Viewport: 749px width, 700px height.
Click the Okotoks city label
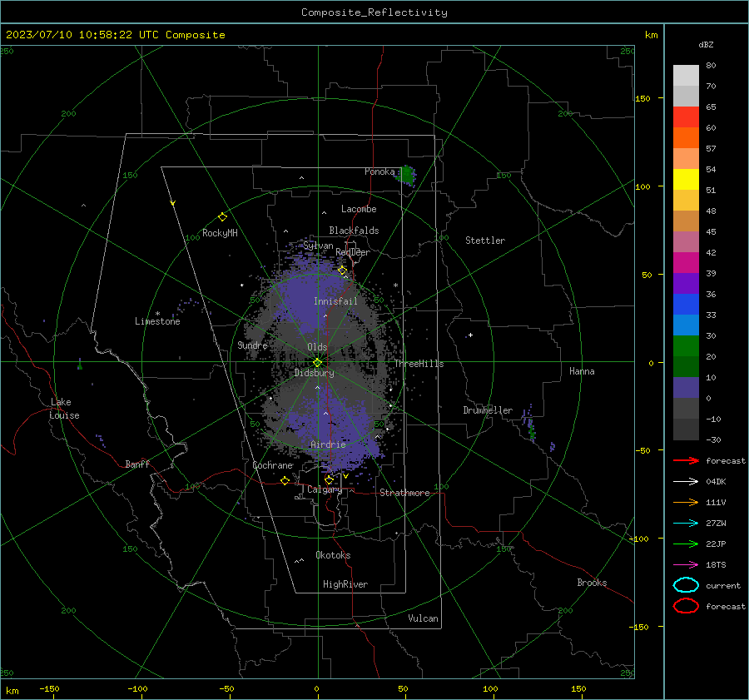tap(333, 555)
